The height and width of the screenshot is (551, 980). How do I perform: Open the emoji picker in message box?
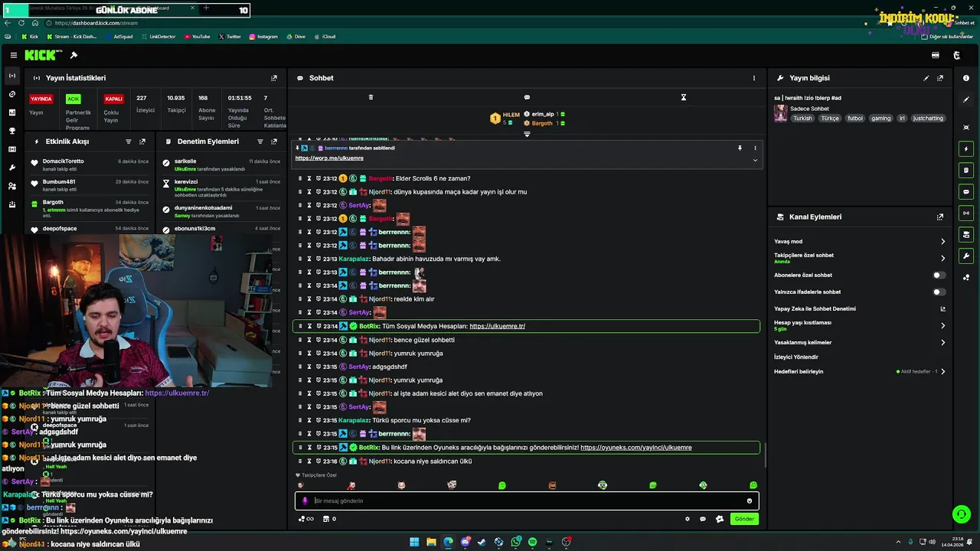[x=750, y=500]
